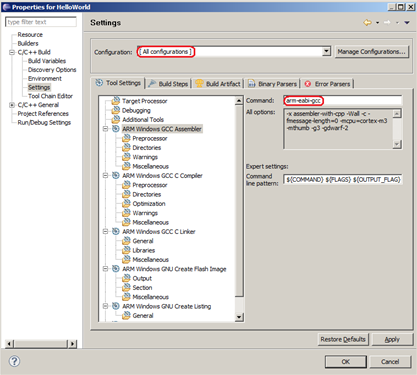Switch to the Error Parsers tab
This screenshot has height=375, width=417.
328,84
